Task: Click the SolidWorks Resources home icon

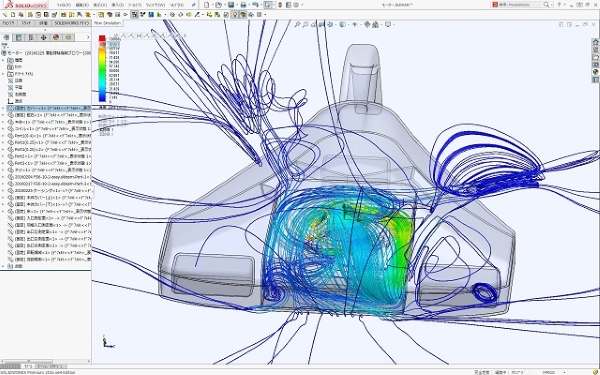Action: [x=595, y=42]
